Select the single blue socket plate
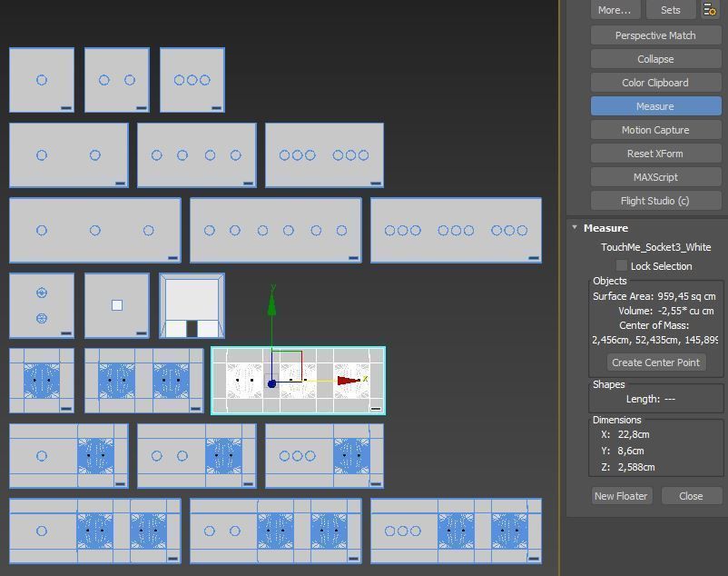This screenshot has width=728, height=576. coord(42,381)
